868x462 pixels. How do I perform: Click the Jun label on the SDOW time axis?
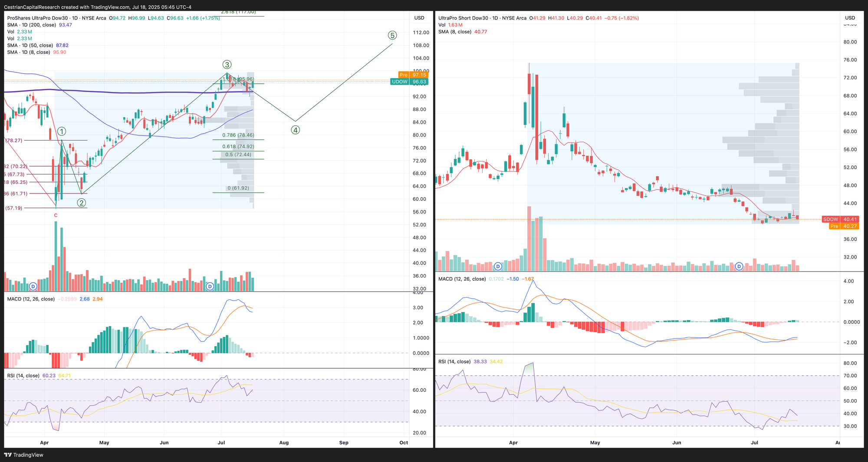[x=677, y=443]
